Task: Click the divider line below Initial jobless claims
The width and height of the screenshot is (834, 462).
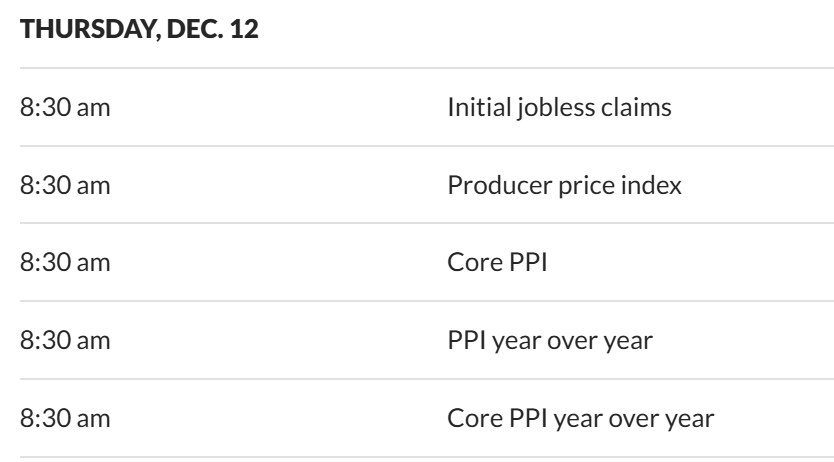Action: (x=417, y=146)
